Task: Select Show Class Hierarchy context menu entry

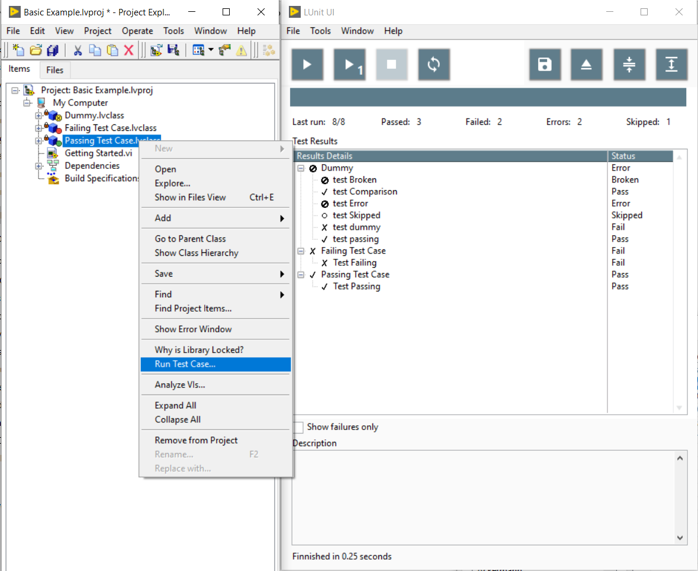Action: [216, 253]
